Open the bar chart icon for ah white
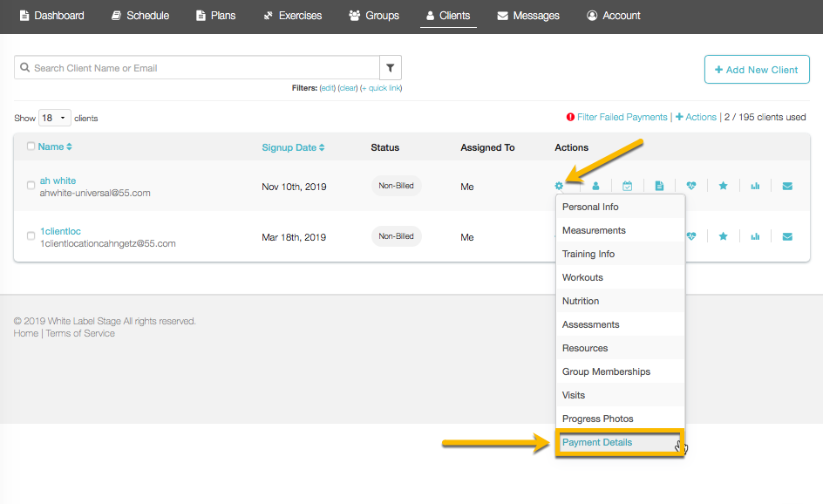Image resolution: width=823 pixels, height=504 pixels. tap(755, 186)
